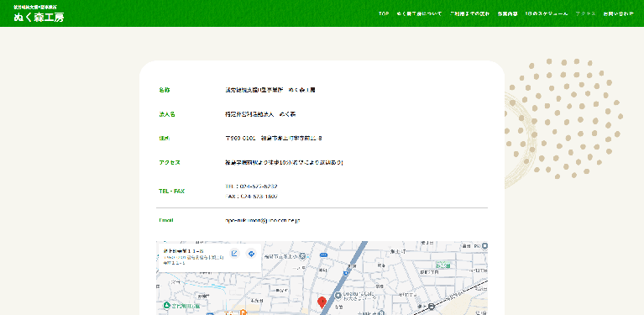Open 作業内容 menu item

coord(508,13)
